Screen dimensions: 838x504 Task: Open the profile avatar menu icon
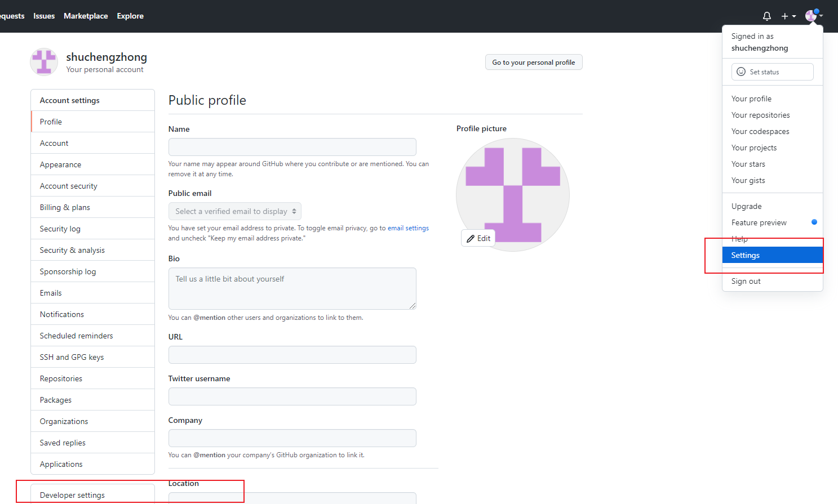click(812, 16)
